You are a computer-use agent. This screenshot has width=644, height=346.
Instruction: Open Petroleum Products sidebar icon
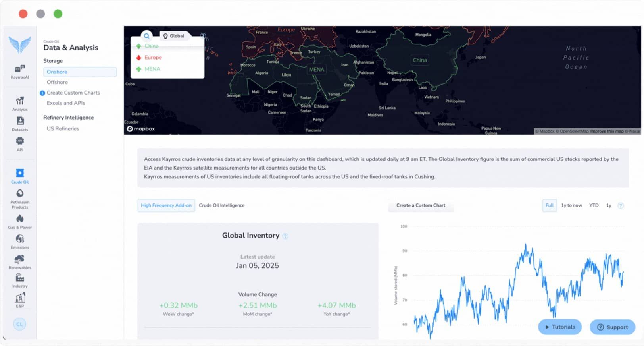pyautogui.click(x=20, y=199)
